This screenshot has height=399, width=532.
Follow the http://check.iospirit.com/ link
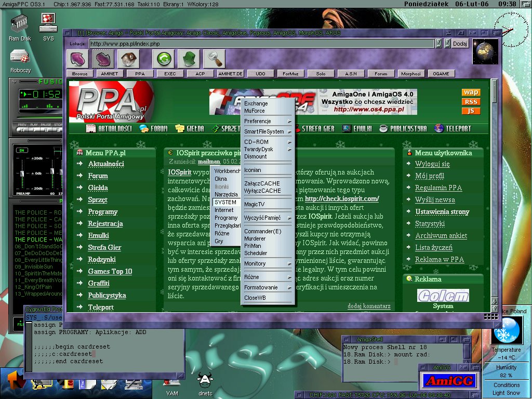tap(342, 199)
